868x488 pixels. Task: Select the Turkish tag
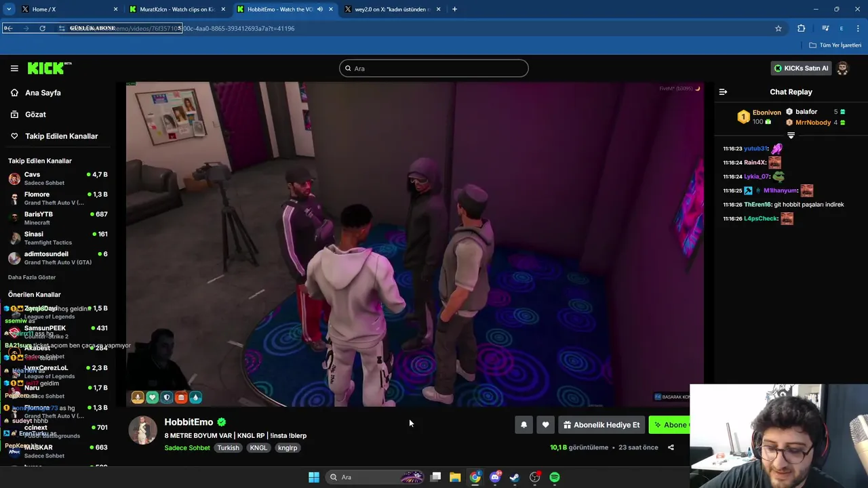[228, 448]
